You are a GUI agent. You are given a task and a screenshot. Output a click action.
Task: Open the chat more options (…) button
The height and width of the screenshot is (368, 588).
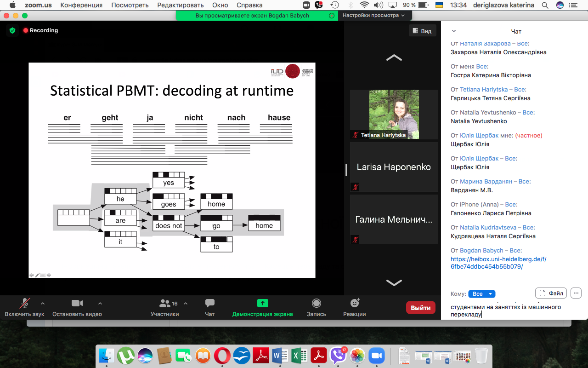tap(576, 293)
